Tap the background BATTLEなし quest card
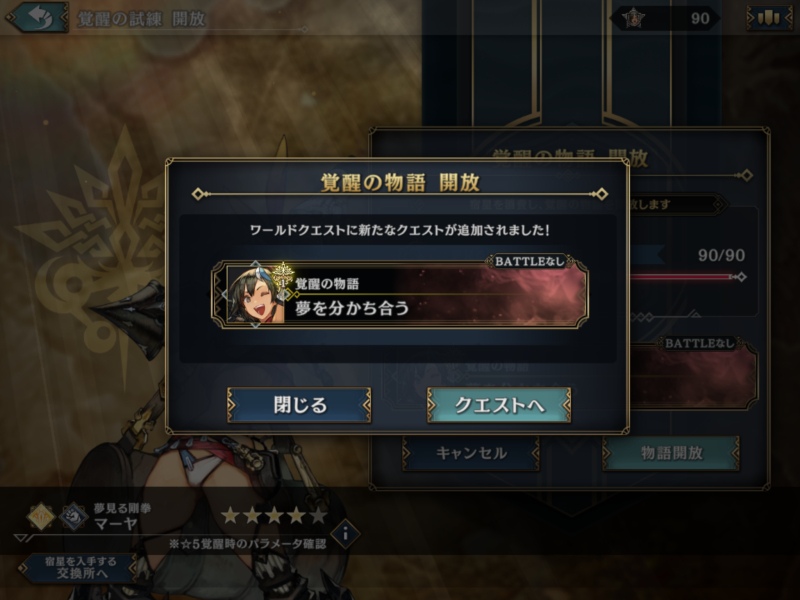The width and height of the screenshot is (800, 600). pos(694,373)
